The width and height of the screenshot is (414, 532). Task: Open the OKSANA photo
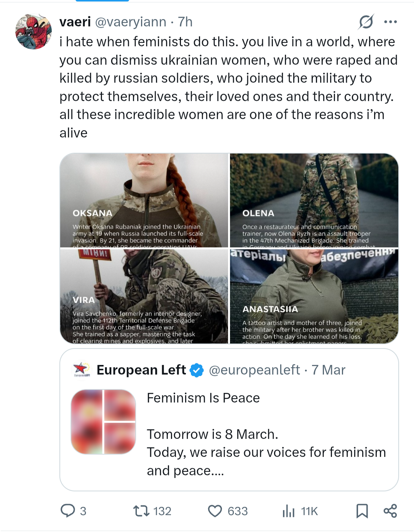click(x=144, y=200)
